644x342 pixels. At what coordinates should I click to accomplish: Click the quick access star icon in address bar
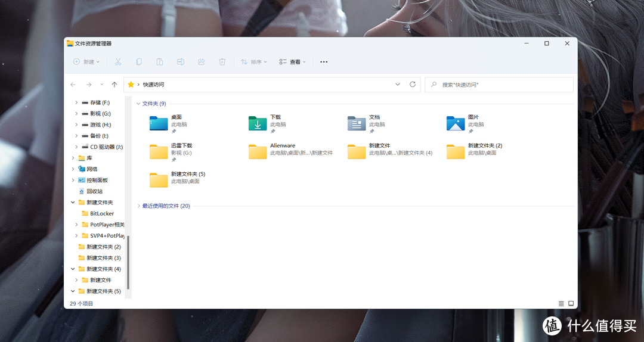point(131,85)
